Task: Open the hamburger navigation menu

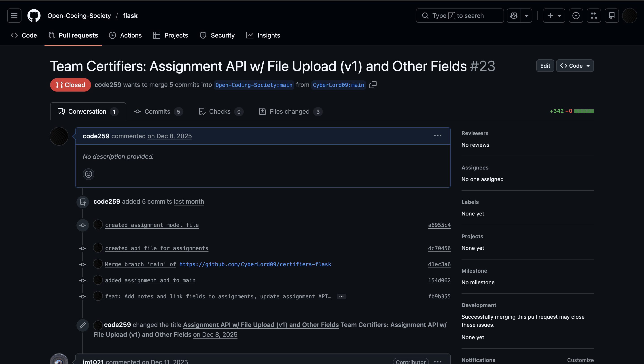Action: point(14,15)
